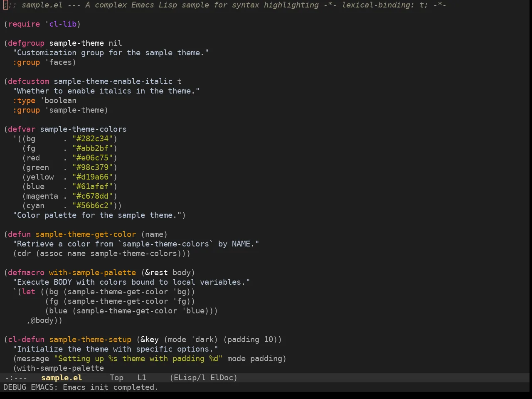
Task: Click the Top position indicator in mode line
Action: pyautogui.click(x=116, y=377)
